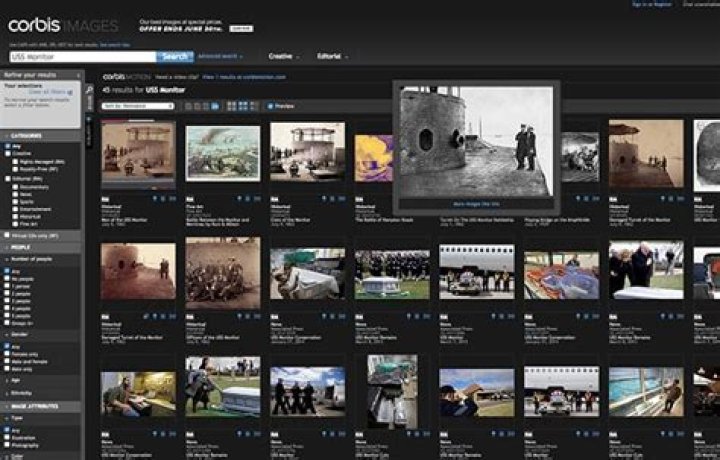Check the Historical category checkbox
The height and width of the screenshot is (460, 720).
(x=15, y=216)
